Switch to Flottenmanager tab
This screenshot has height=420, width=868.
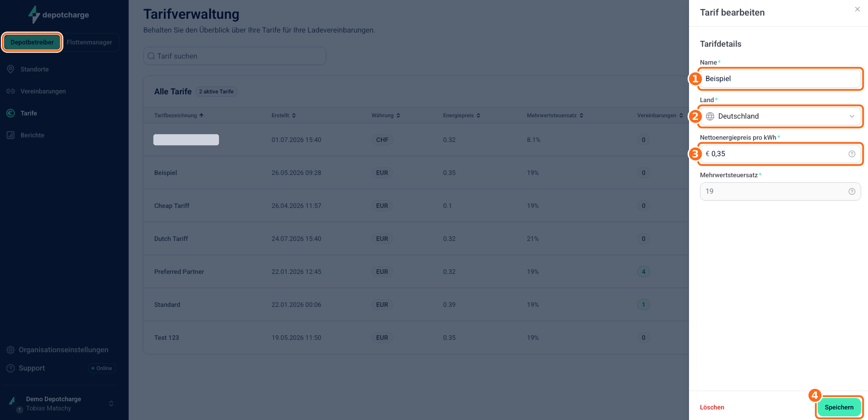[89, 42]
